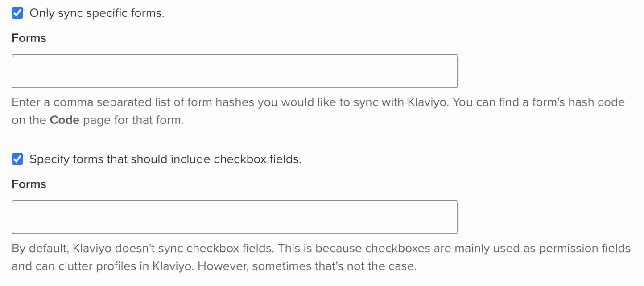Click the first "Forms" heading
The image size is (644, 286).
pyautogui.click(x=29, y=38)
